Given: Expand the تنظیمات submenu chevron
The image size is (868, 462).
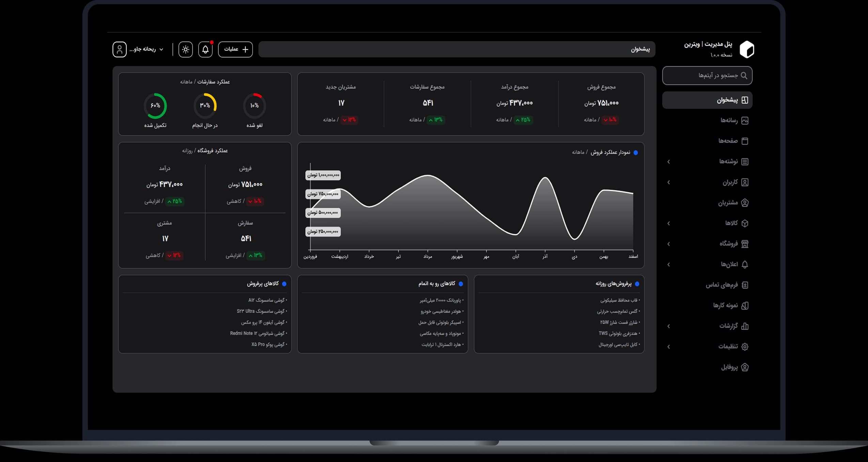Looking at the screenshot, I should tap(669, 347).
